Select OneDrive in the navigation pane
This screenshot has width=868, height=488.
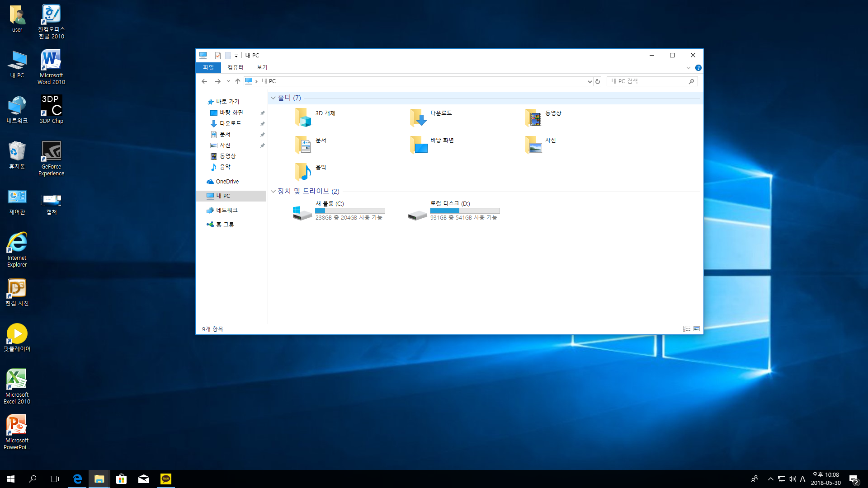[227, 182]
